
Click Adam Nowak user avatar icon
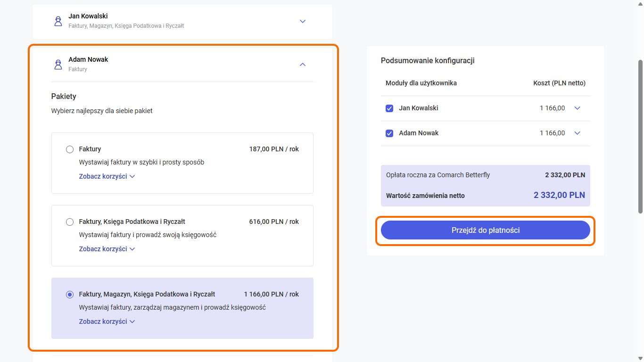click(x=58, y=65)
